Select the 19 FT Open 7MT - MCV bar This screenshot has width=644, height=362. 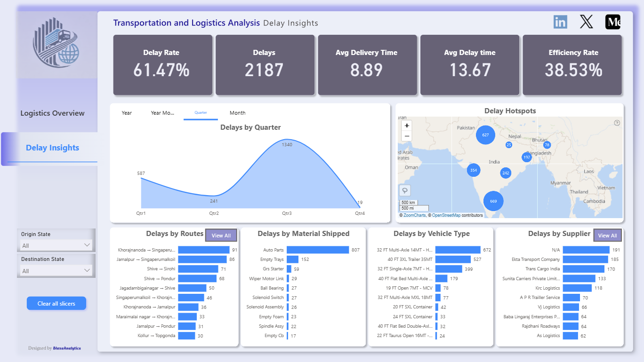tap(438, 288)
